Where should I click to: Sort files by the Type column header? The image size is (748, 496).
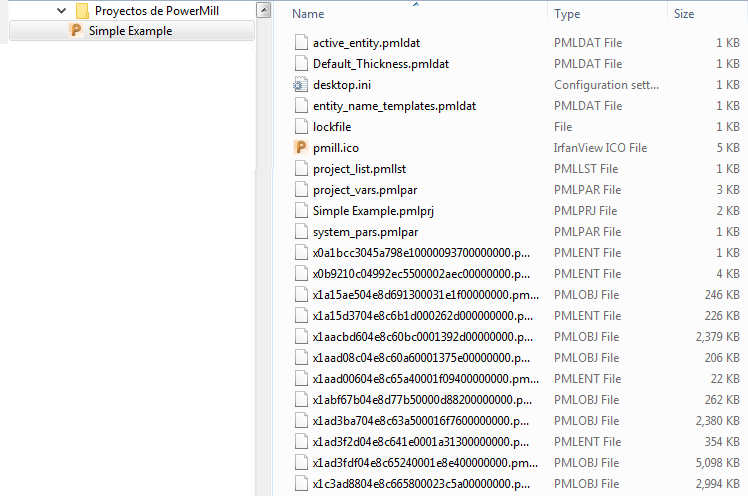point(567,14)
